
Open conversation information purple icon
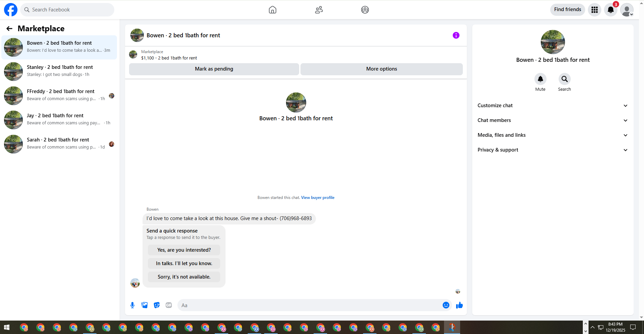click(x=456, y=35)
